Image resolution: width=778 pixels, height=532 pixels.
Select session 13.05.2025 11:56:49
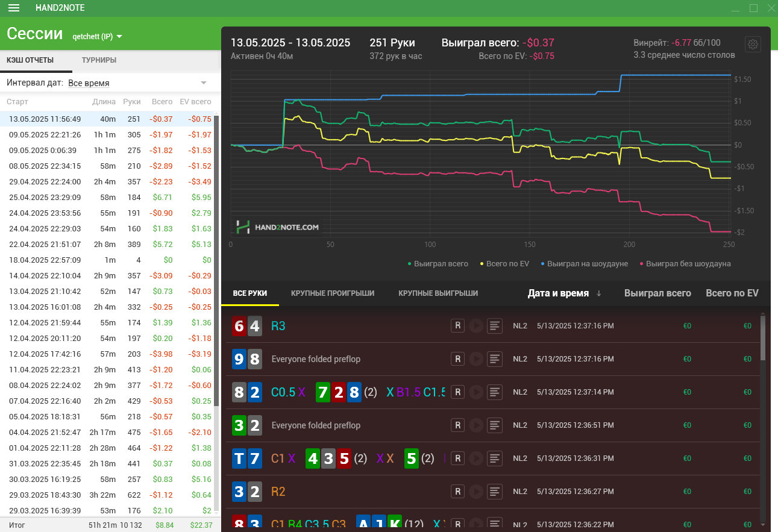click(107, 119)
